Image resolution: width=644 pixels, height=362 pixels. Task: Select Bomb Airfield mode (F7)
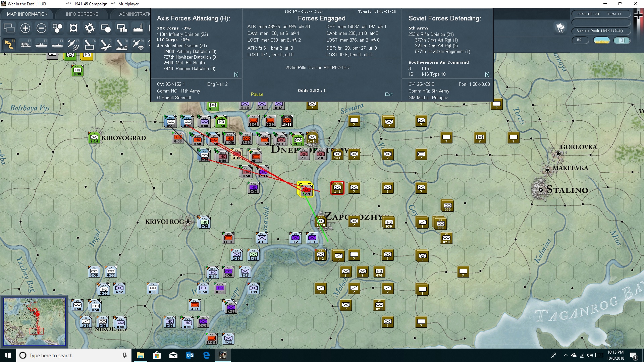click(x=106, y=44)
